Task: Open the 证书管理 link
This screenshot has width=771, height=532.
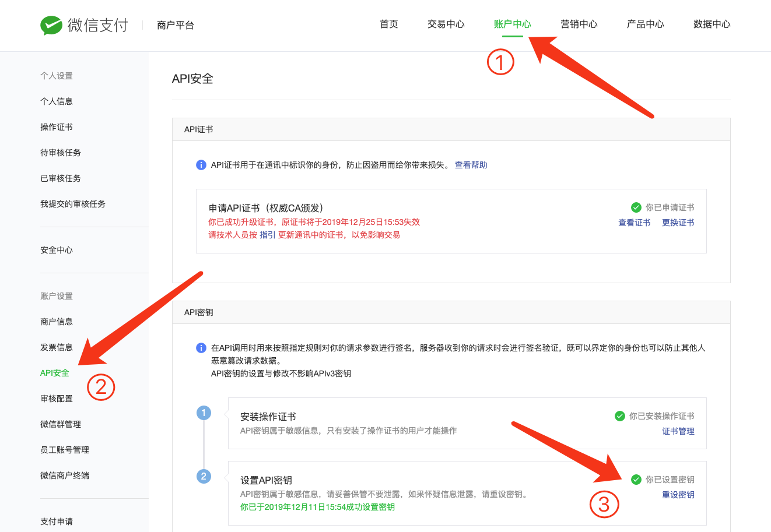Action: pos(678,431)
